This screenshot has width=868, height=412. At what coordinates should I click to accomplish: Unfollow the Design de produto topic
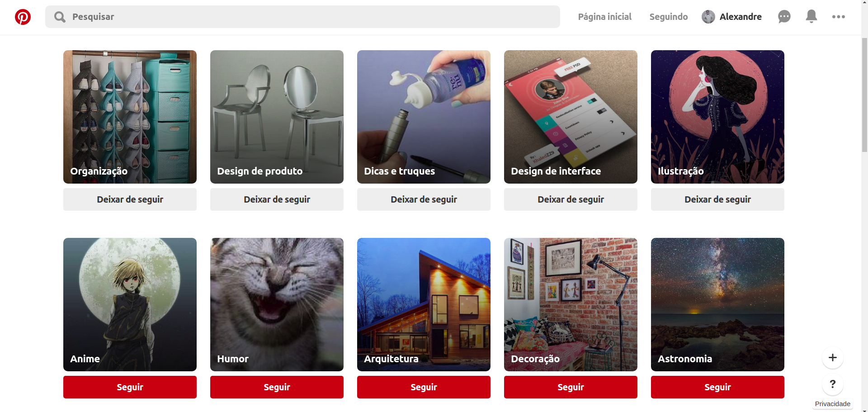(x=277, y=199)
